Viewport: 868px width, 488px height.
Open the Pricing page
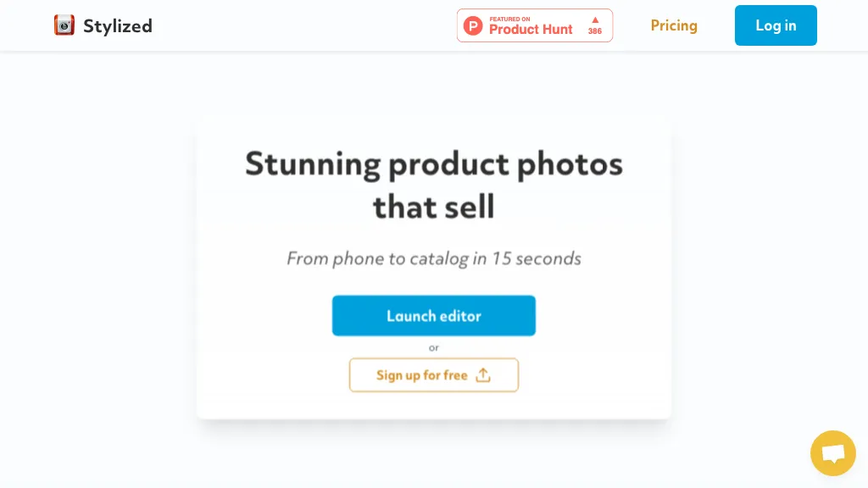click(674, 25)
